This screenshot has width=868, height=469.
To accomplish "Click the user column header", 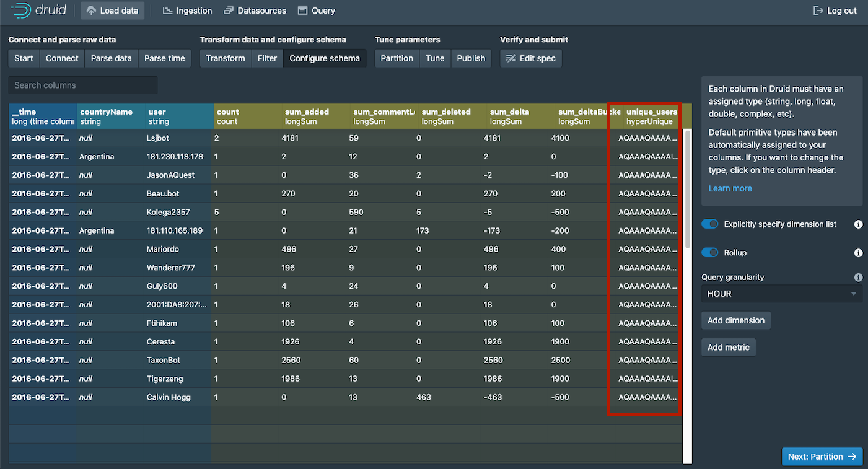I will tap(178, 116).
